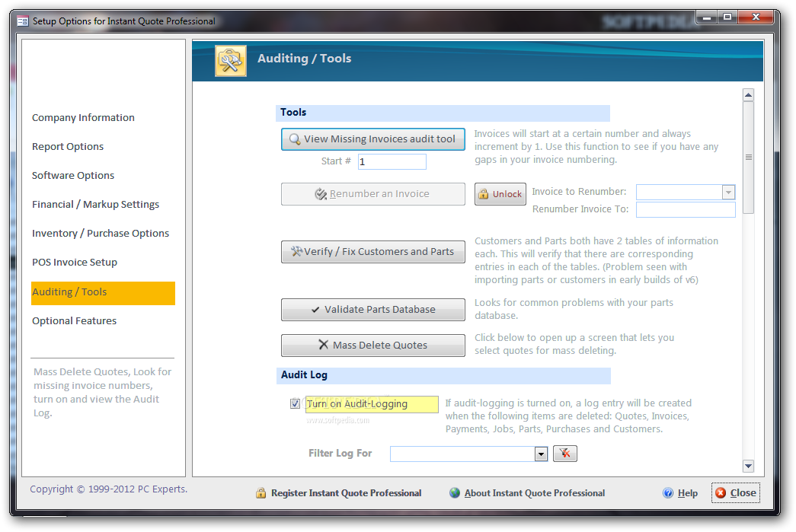
Task: Click the application icon in the title bar
Action: tap(22, 21)
